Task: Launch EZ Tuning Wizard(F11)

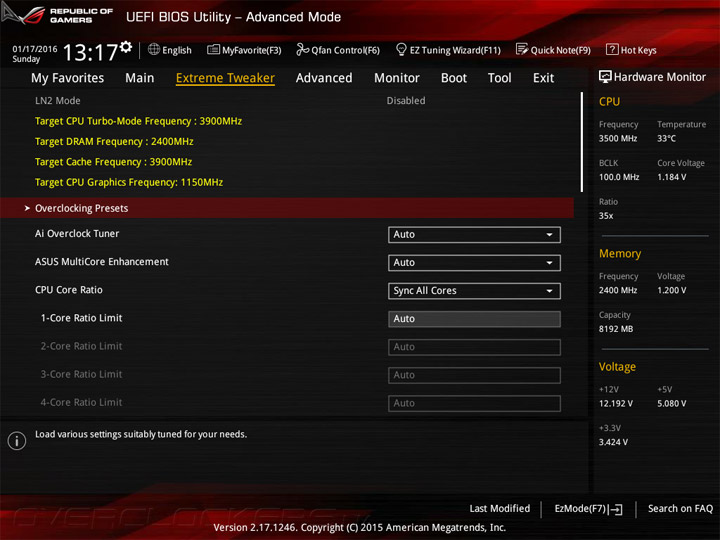Action: (448, 50)
